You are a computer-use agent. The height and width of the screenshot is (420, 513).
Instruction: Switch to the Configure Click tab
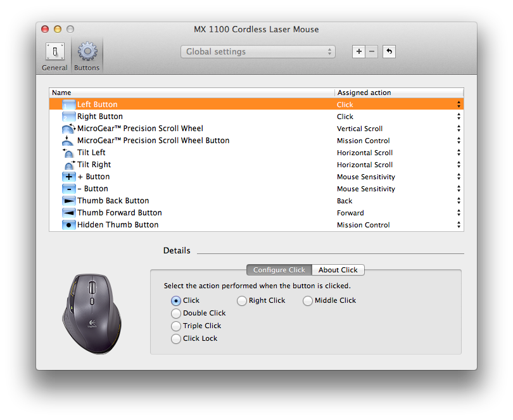click(279, 270)
